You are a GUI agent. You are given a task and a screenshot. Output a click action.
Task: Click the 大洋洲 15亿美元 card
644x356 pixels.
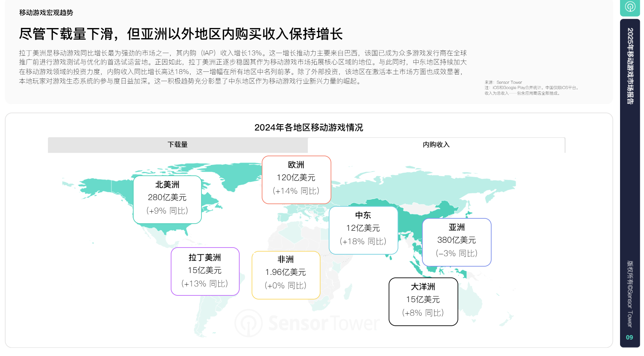pos(423,301)
